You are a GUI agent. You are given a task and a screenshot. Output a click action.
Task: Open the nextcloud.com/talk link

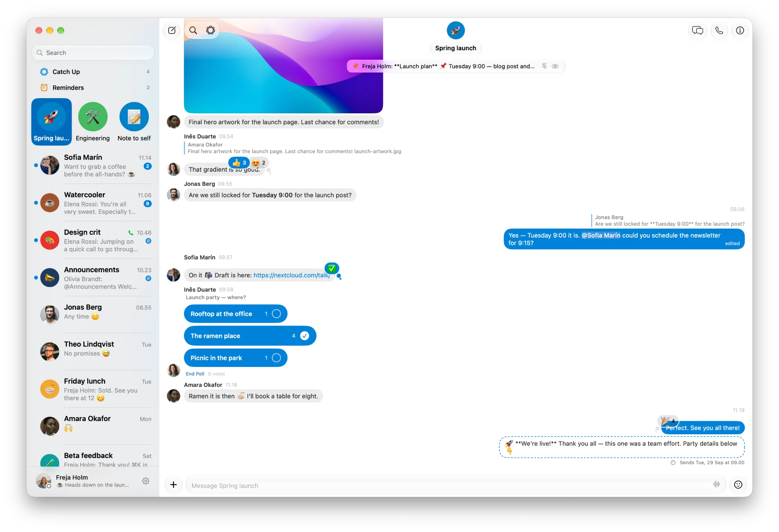coord(292,275)
